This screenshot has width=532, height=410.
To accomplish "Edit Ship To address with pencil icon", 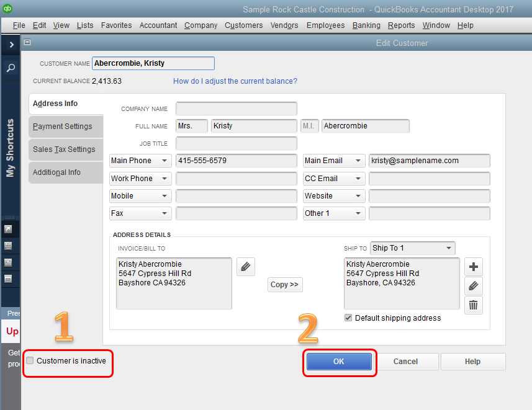I will (473, 286).
